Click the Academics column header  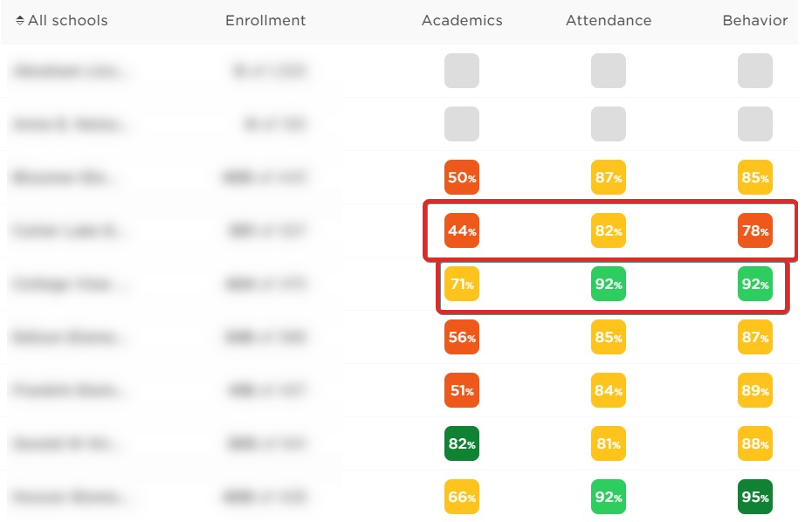462,21
